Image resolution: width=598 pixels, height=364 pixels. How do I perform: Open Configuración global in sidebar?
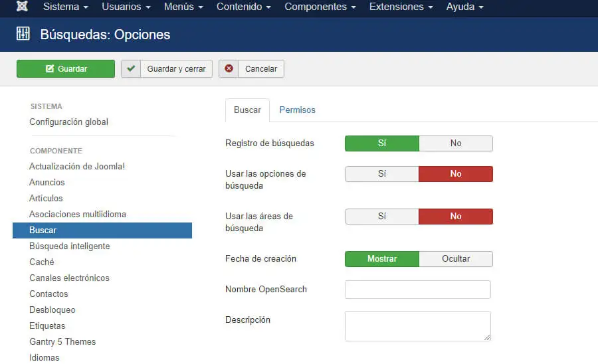[68, 122]
